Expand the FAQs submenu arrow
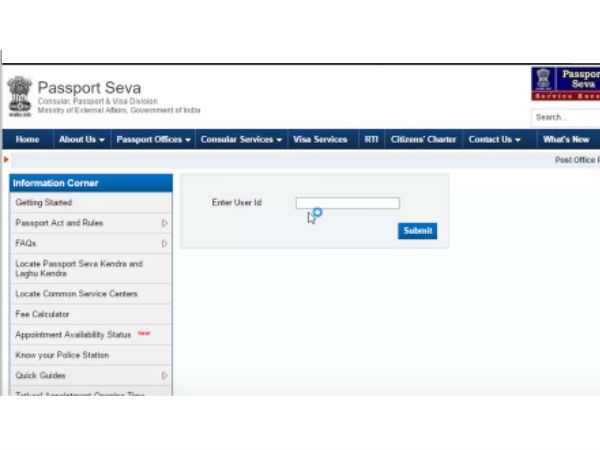This screenshot has height=450, width=600. click(x=164, y=243)
